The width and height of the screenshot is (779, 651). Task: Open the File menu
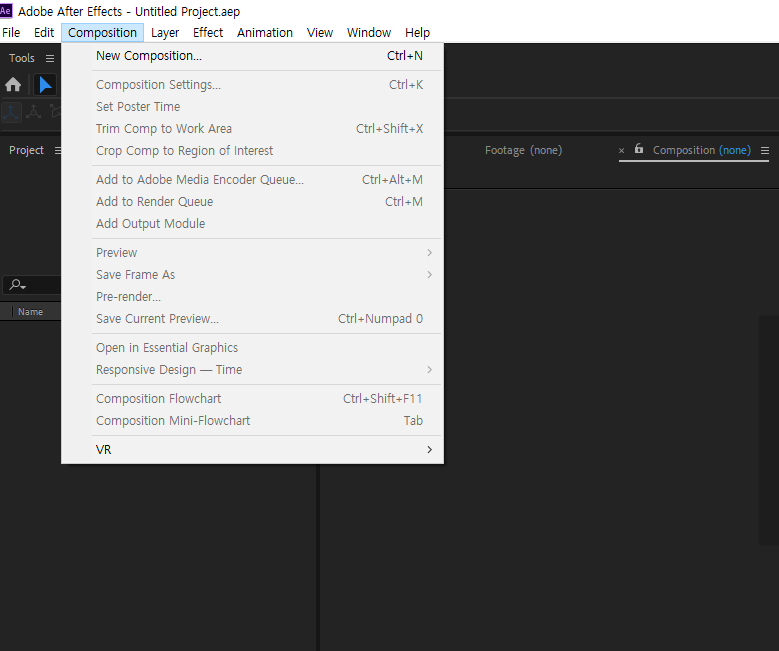(11, 33)
